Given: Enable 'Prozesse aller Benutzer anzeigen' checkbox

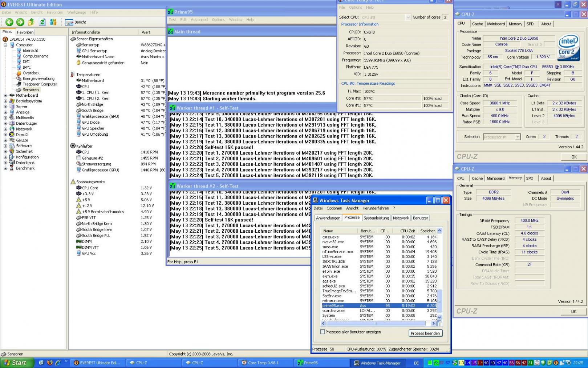Looking at the screenshot, I should click(x=323, y=332).
